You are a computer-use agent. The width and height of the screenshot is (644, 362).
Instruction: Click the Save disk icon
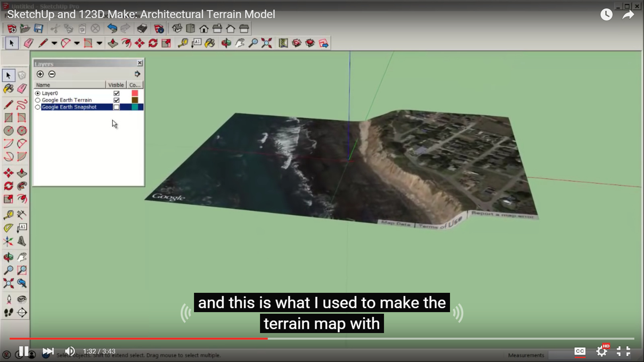click(x=38, y=29)
